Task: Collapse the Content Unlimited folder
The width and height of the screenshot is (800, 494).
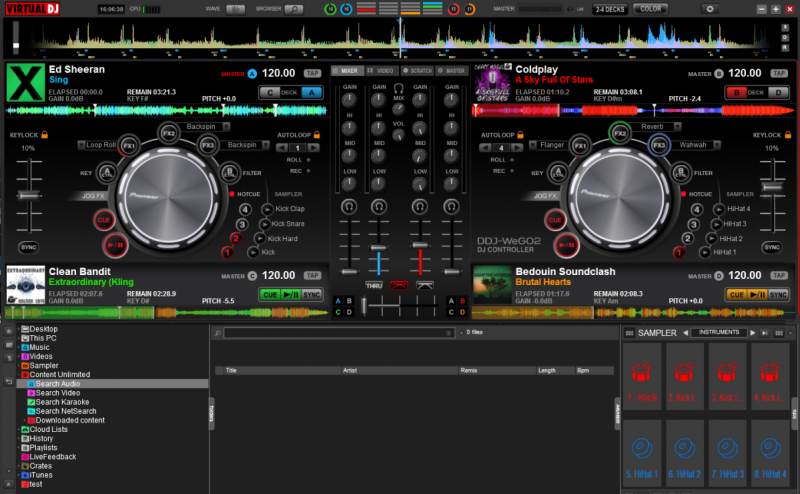Action: (19, 375)
